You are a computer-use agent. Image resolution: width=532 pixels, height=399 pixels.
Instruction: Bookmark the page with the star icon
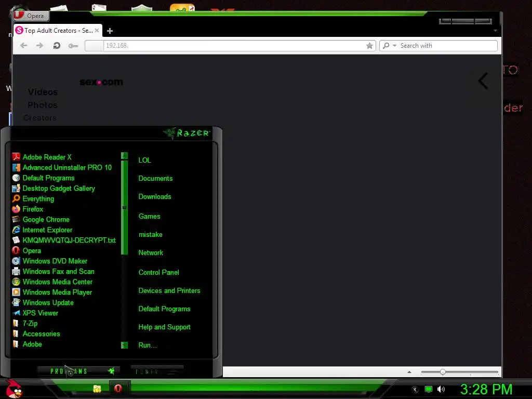[x=369, y=46]
